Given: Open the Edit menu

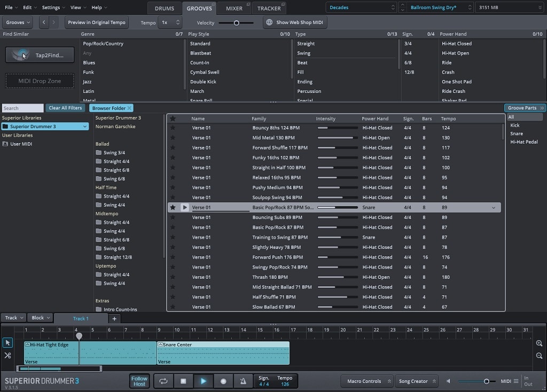Looking at the screenshot, I should pyautogui.click(x=29, y=7).
